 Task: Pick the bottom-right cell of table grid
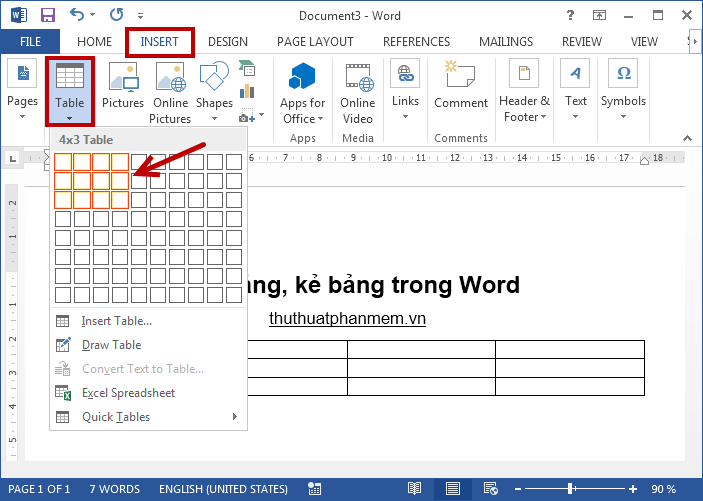[234, 295]
